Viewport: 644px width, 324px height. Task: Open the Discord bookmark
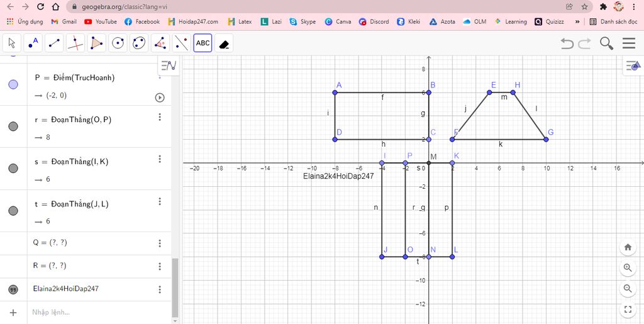click(x=374, y=22)
